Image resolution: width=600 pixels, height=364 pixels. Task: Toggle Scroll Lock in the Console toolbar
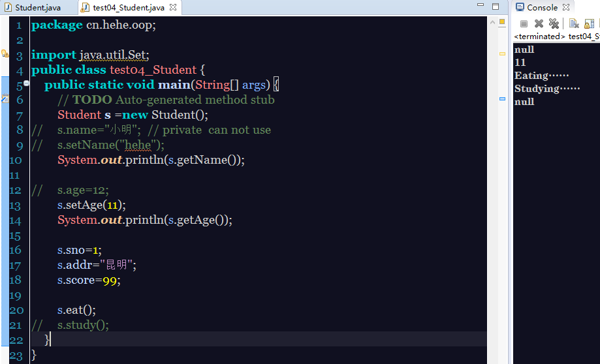click(x=590, y=23)
